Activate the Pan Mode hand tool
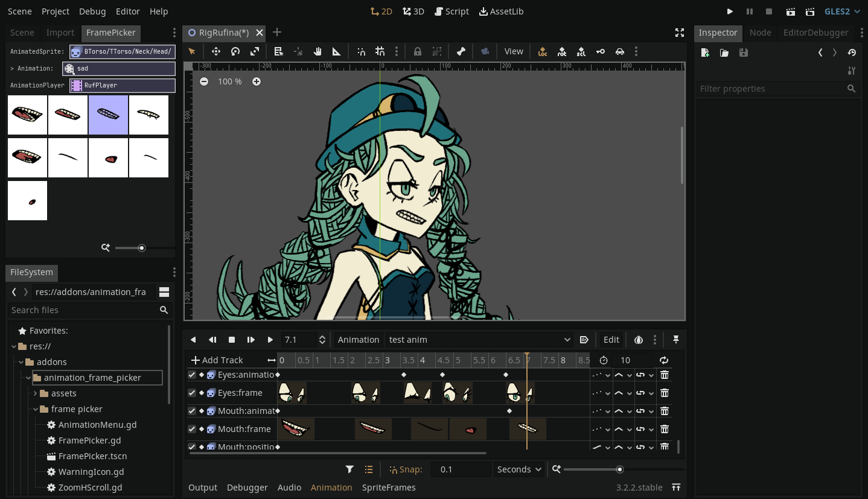 pyautogui.click(x=318, y=51)
